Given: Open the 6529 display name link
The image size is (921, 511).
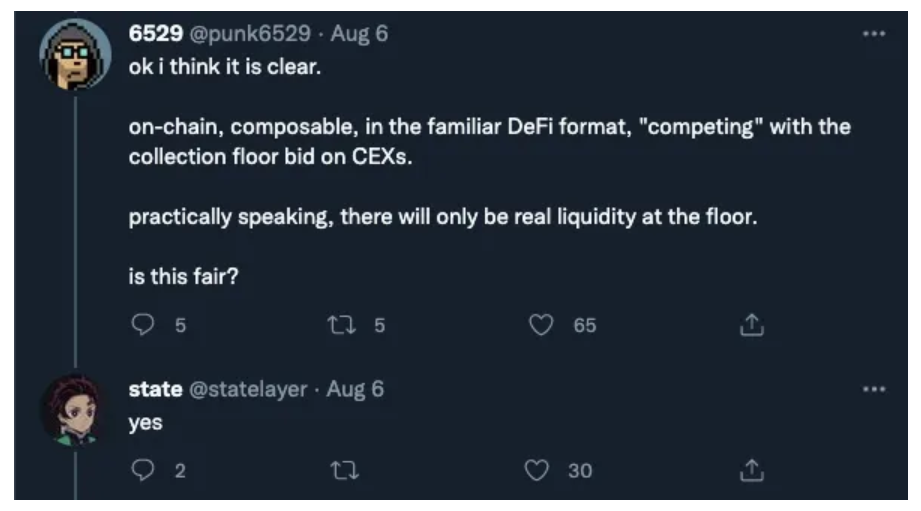Looking at the screenshot, I should coord(153,33).
